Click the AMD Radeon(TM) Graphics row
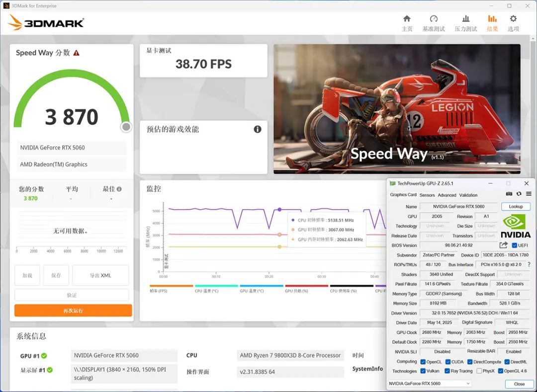Image resolution: width=537 pixels, height=392 pixels. (72, 164)
